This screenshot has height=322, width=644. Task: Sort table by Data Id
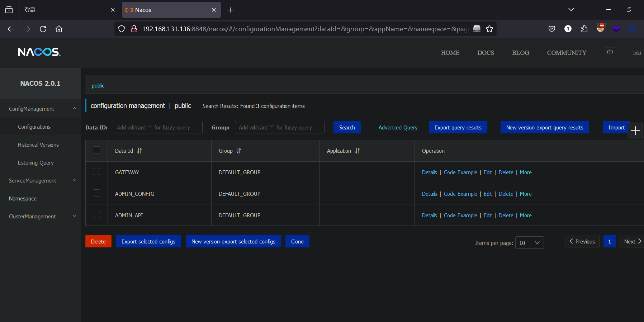[x=139, y=151]
